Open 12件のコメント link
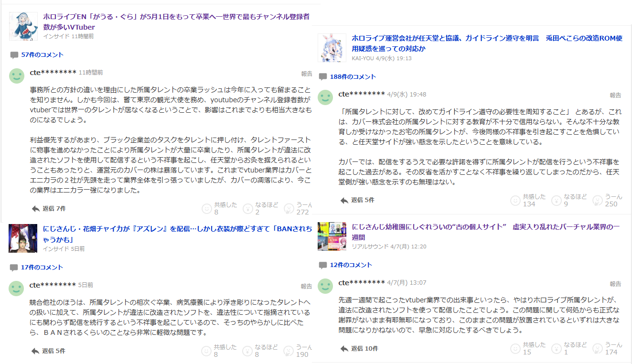Screen dimensions: 632x364 pos(351,265)
